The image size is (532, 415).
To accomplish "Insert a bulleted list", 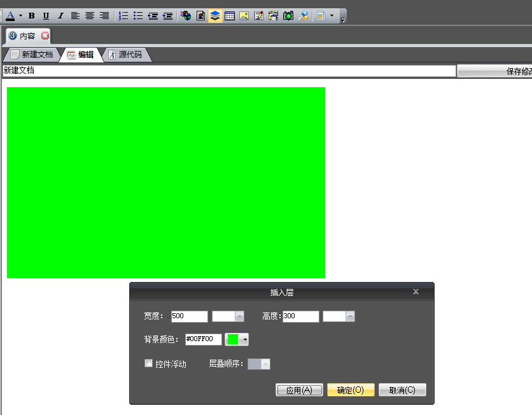I will 138,16.
